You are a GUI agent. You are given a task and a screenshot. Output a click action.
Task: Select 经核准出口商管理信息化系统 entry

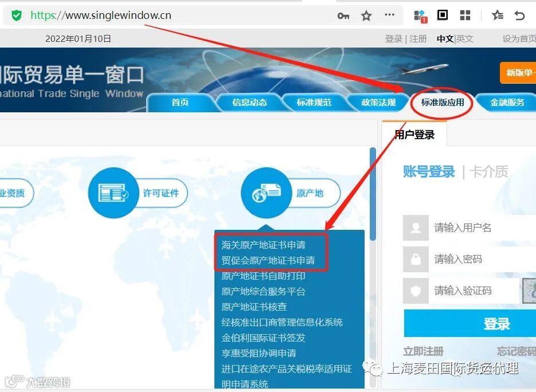point(282,322)
